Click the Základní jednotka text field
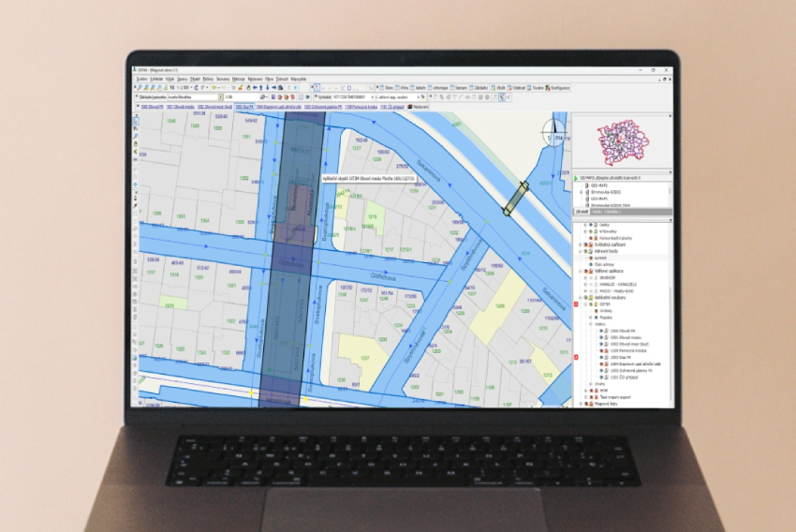 pos(191,96)
